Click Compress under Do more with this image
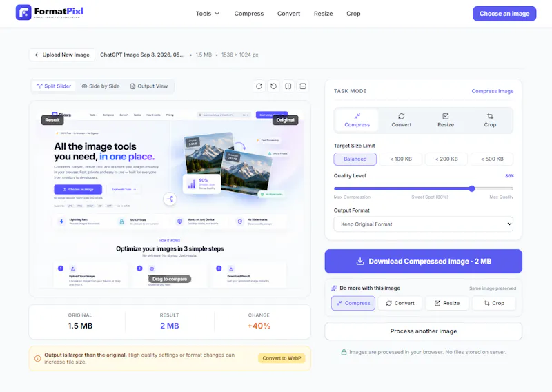 coord(353,303)
